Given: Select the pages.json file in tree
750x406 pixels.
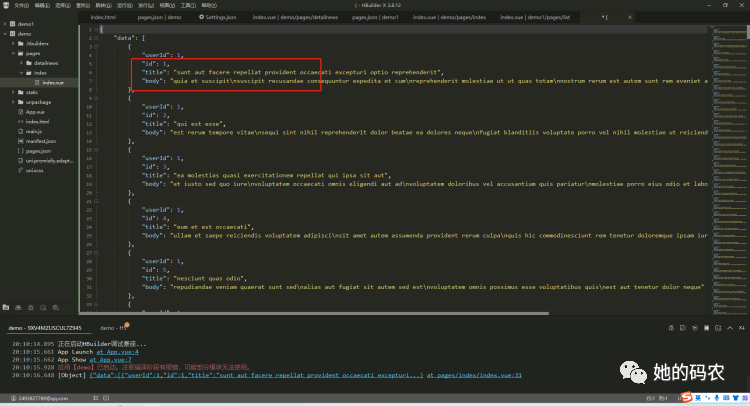Looking at the screenshot, I should (x=35, y=151).
